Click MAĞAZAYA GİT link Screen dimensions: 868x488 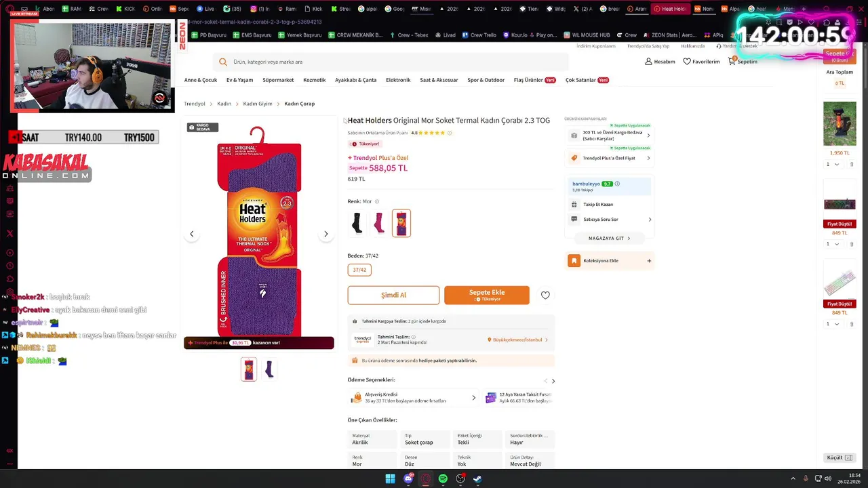[x=609, y=238]
